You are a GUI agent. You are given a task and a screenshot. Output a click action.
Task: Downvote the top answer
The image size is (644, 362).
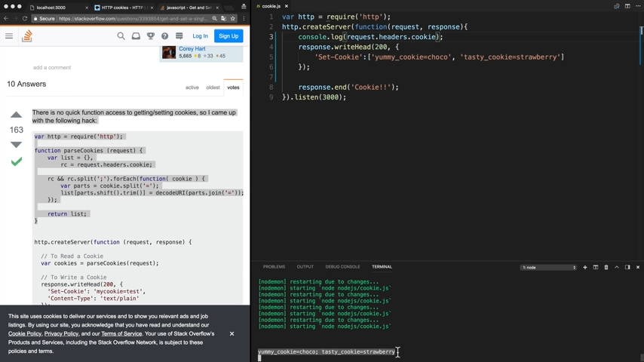pyautogui.click(x=16, y=144)
